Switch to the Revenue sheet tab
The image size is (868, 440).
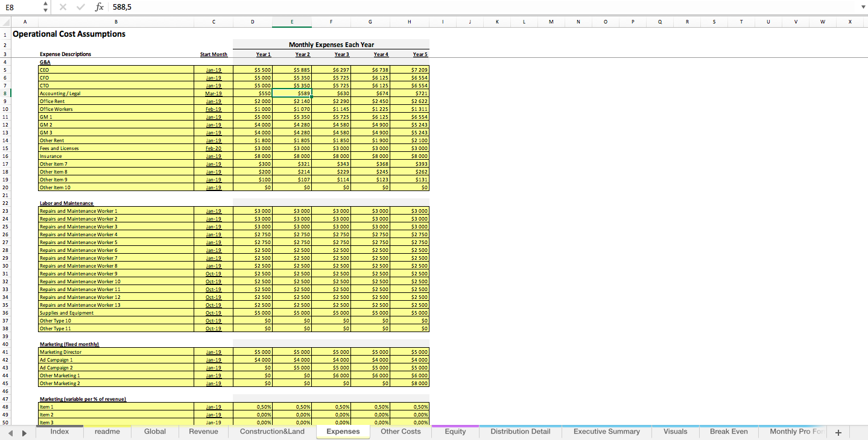coord(203,432)
